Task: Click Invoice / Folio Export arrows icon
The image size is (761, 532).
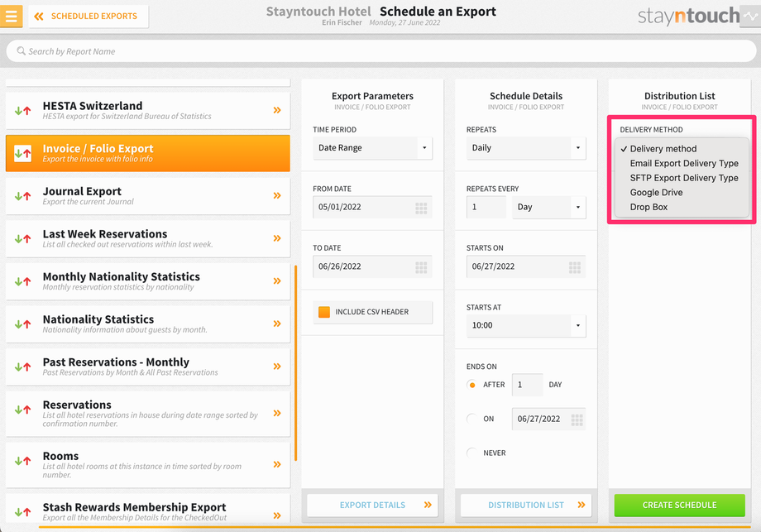Action: click(23, 153)
